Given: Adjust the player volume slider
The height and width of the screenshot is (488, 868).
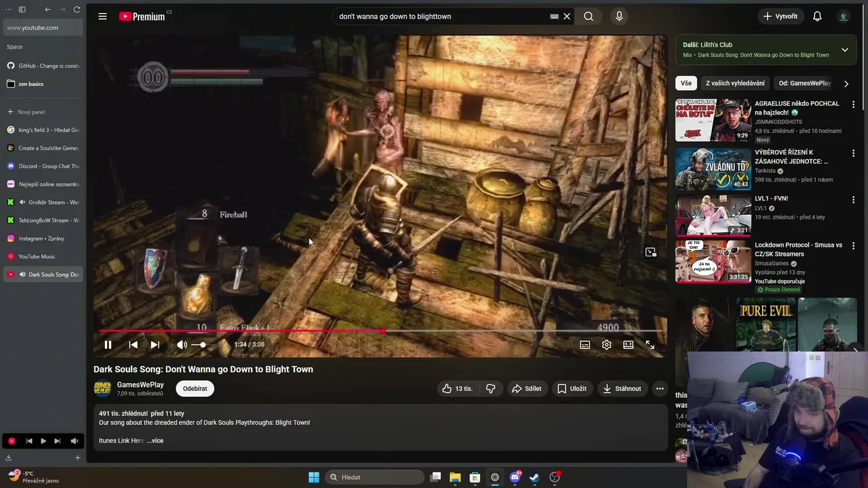Looking at the screenshot, I should 199,344.
